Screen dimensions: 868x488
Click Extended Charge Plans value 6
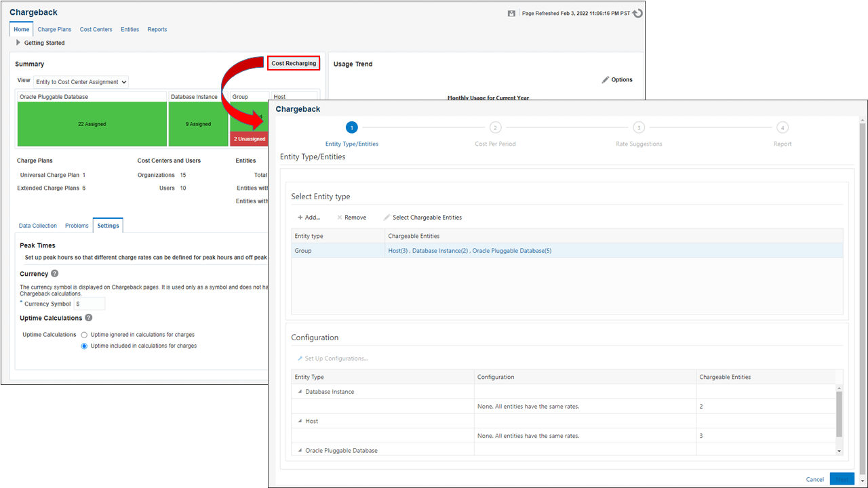coord(84,188)
